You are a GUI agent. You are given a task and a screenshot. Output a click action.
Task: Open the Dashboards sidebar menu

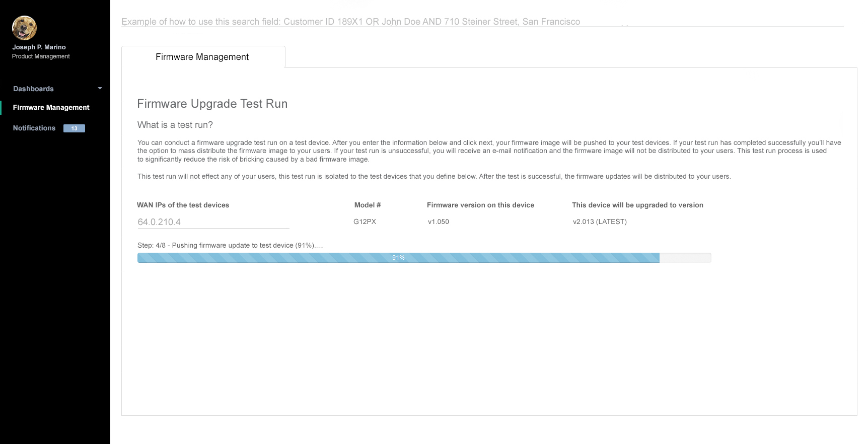tap(33, 89)
